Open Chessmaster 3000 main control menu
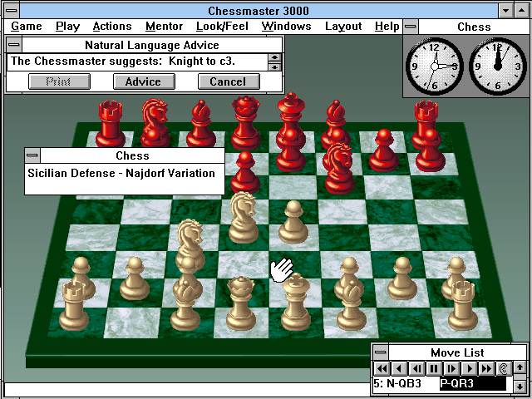The image size is (532, 399). pos(12,11)
